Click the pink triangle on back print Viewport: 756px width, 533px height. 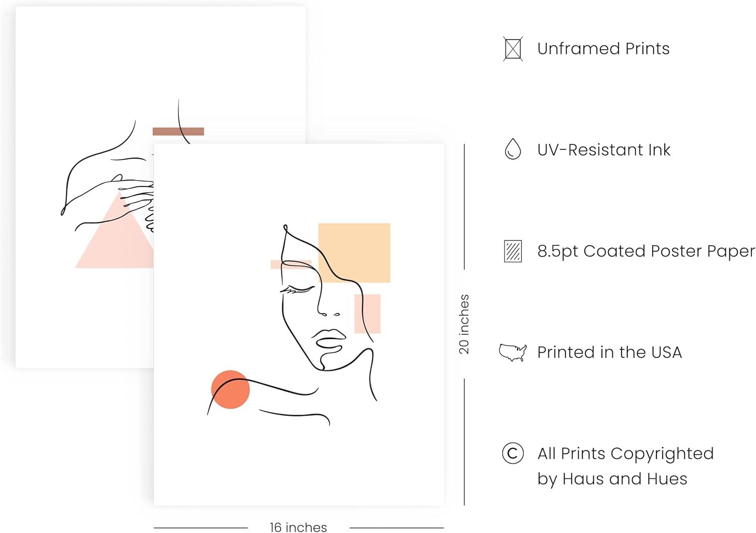114,231
